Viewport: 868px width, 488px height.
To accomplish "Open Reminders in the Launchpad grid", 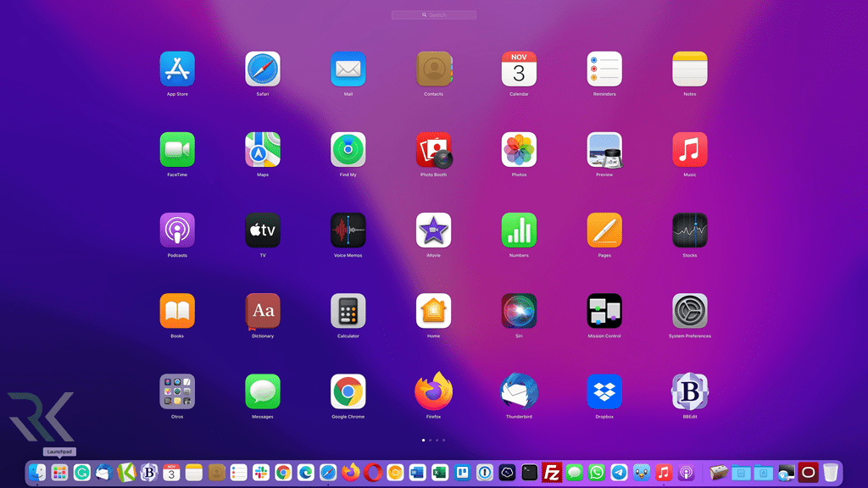I will tap(604, 69).
